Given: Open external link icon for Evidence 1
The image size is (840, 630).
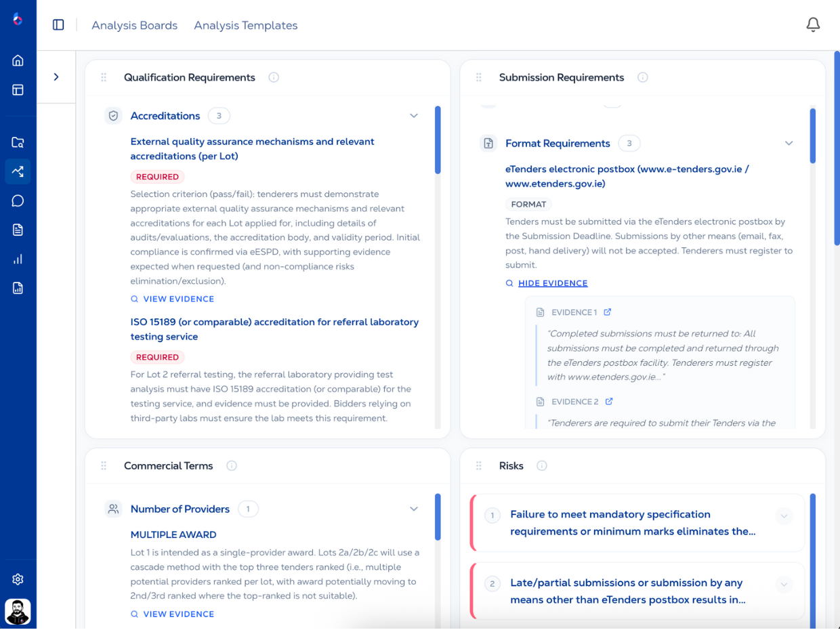Looking at the screenshot, I should point(608,312).
